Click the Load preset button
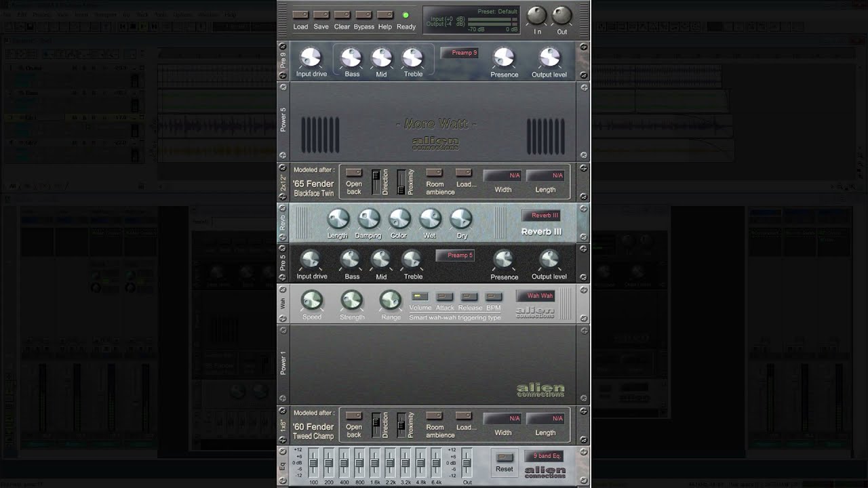 tap(300, 15)
